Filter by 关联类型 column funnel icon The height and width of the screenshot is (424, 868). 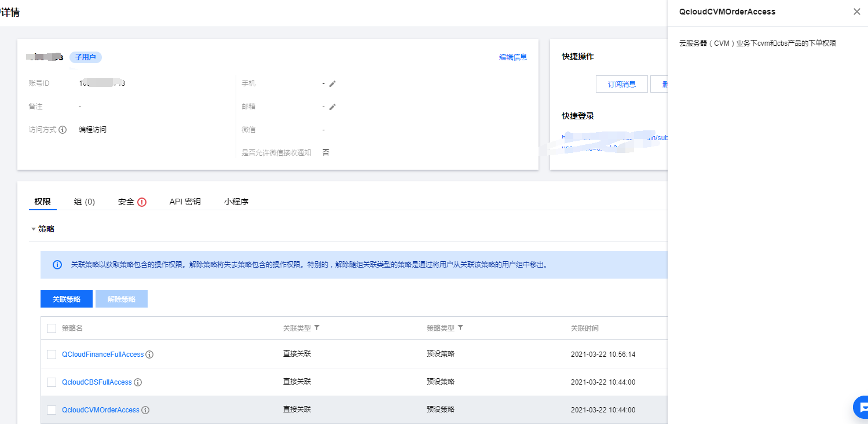pos(317,328)
